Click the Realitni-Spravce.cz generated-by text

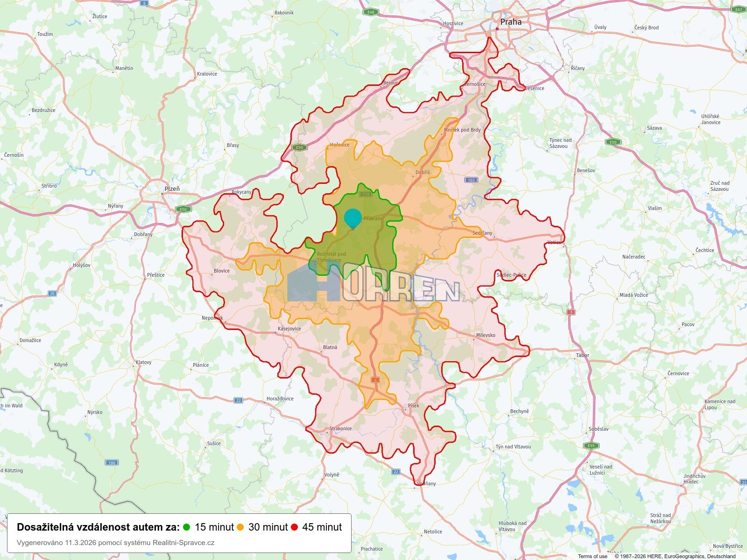click(x=115, y=543)
